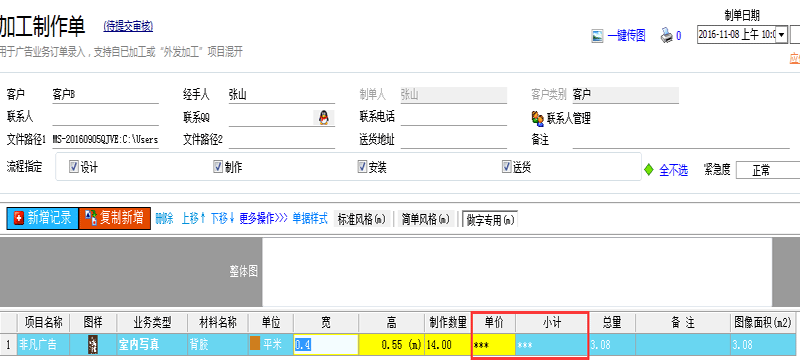Screen dimensions: 800x364
Task: Click the 业务类型 column header
Action: [x=152, y=323]
